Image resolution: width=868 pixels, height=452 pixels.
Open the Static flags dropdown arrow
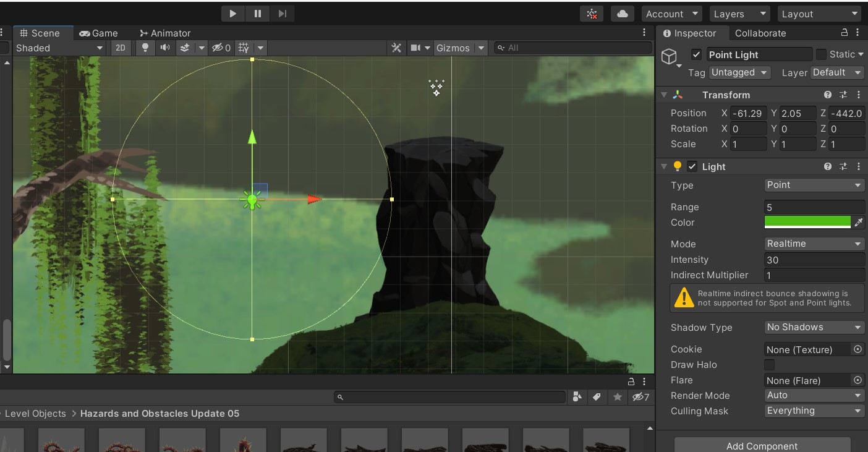pyautogui.click(x=860, y=54)
